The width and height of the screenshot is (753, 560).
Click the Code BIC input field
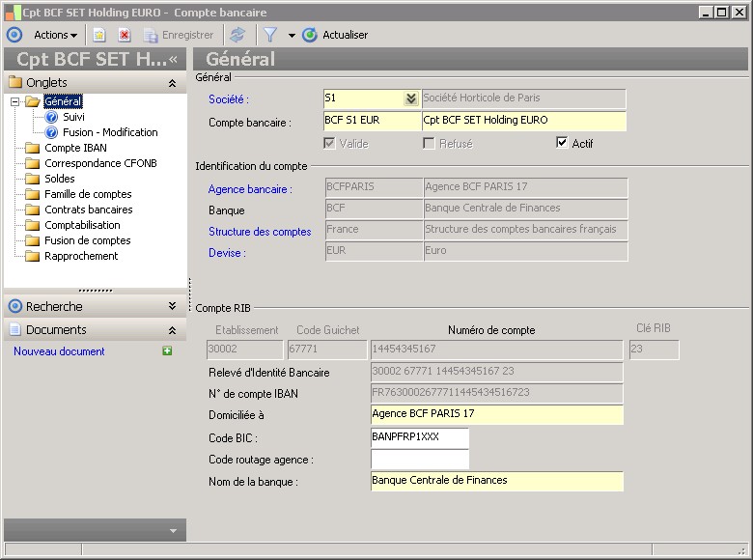point(419,437)
